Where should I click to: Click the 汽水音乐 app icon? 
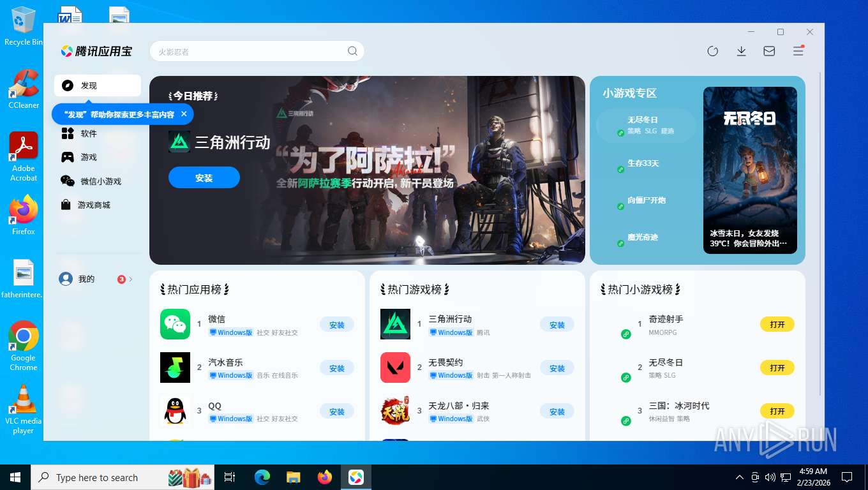[x=175, y=367]
